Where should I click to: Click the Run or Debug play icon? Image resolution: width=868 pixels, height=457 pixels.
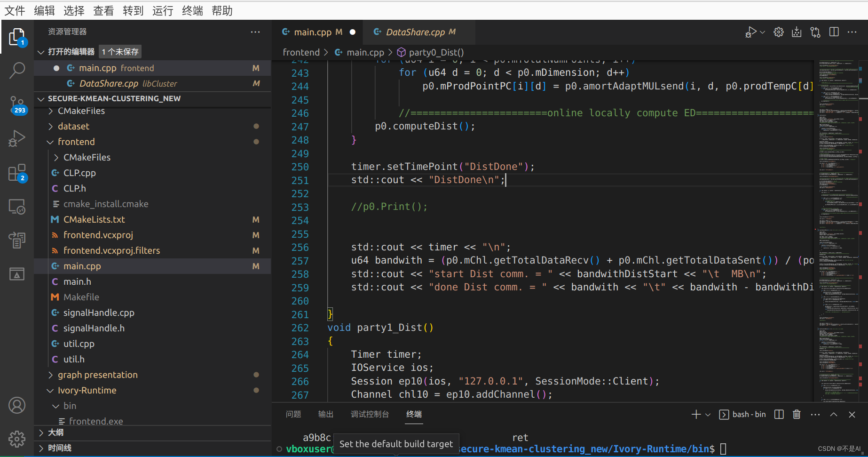tap(751, 32)
